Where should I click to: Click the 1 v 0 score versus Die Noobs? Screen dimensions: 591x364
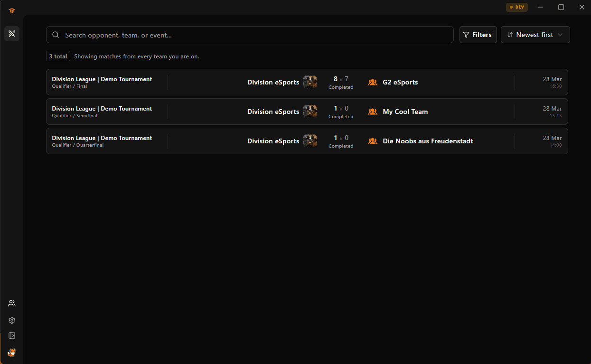point(341,138)
